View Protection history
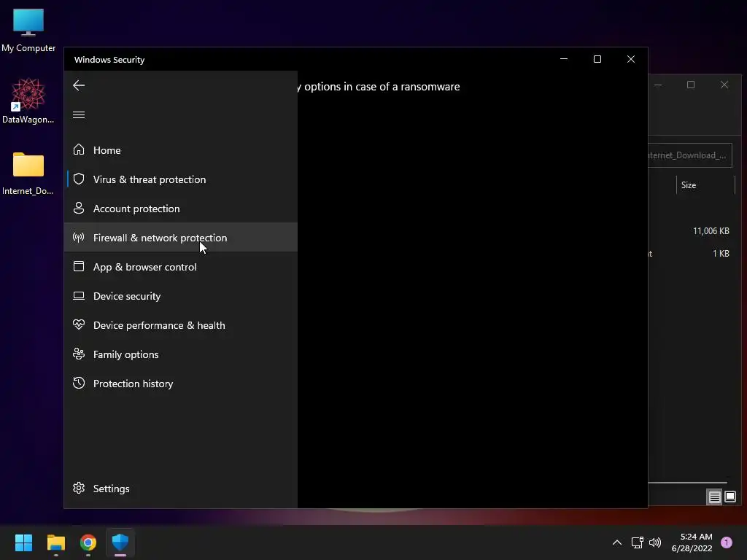 (181, 384)
